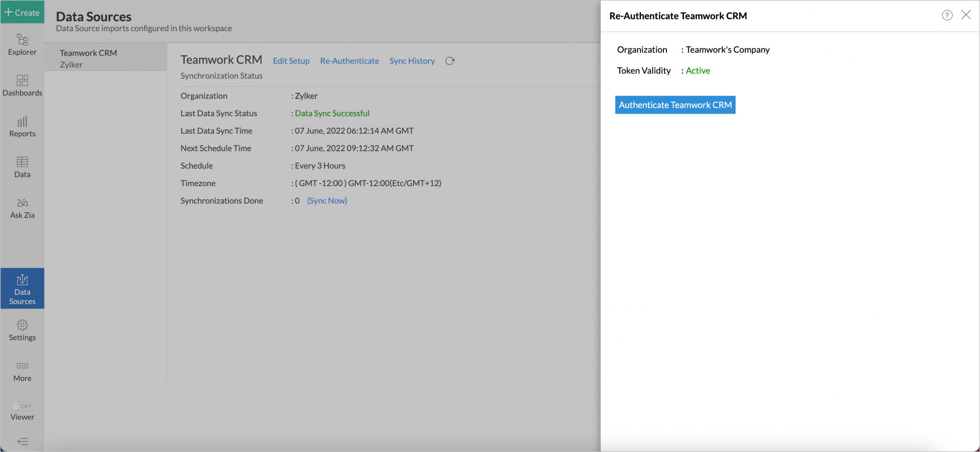Image resolution: width=980 pixels, height=452 pixels.
Task: Click the 'Teamwork's Company' organization value
Action: pos(728,49)
